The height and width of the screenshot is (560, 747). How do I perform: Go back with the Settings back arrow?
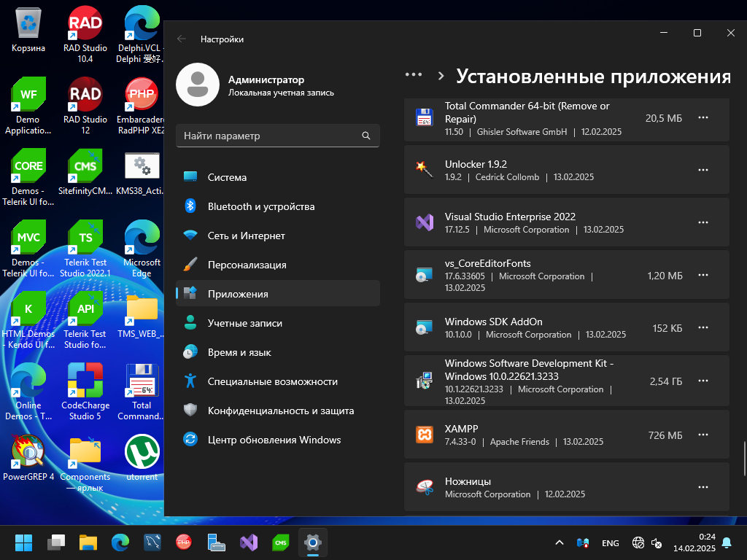[x=182, y=39]
